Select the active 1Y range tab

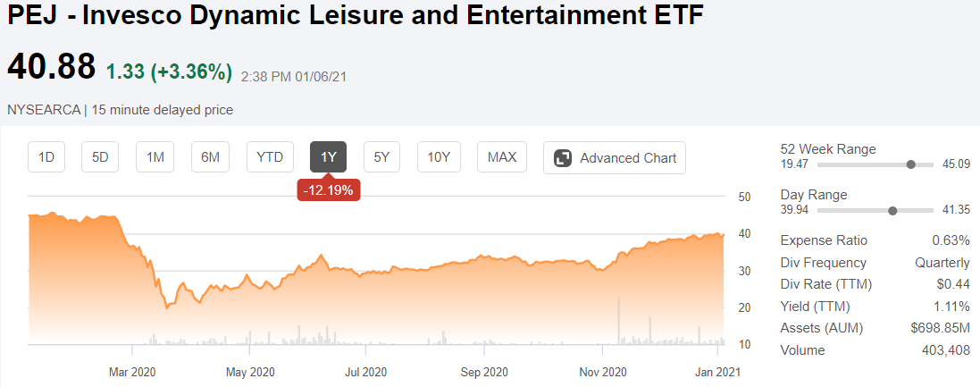pos(329,157)
